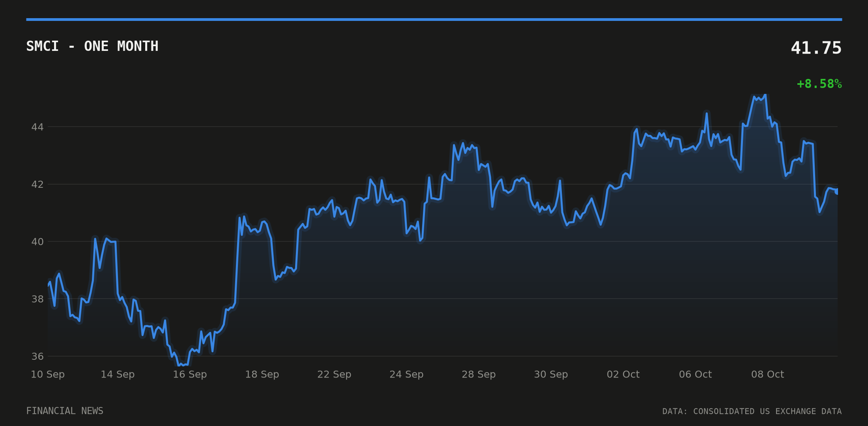Click the +8.58% change figure

[x=819, y=84]
